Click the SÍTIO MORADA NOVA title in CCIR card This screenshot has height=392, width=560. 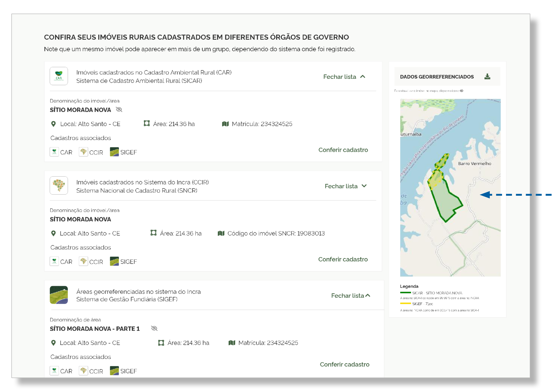click(x=80, y=219)
